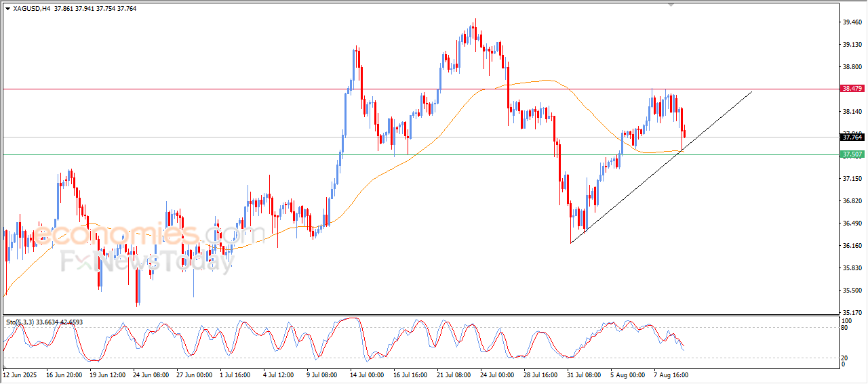This screenshot has width=868, height=384.
Task: Click the chart shift triangle marker at top
Action: tap(671, 5)
